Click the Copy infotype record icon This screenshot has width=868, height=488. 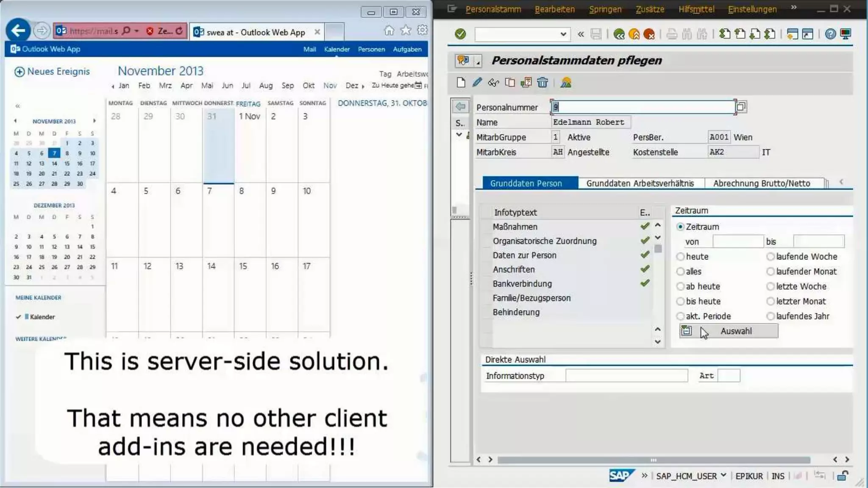[510, 82]
